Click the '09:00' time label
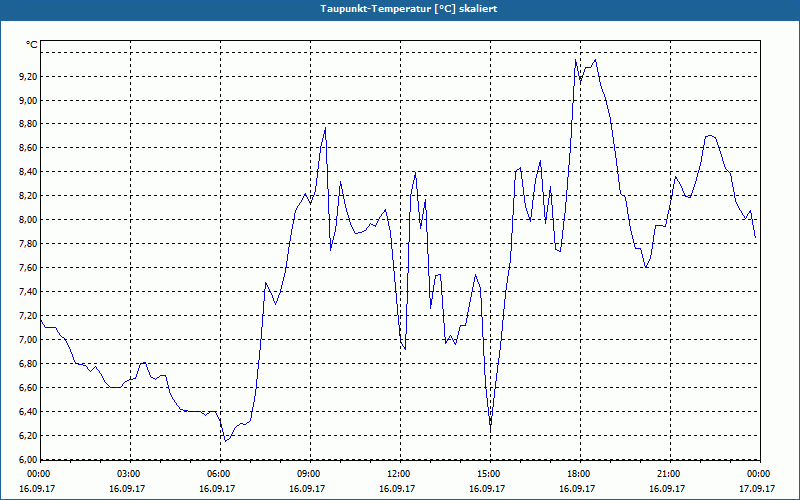800x500 pixels. pyautogui.click(x=308, y=473)
